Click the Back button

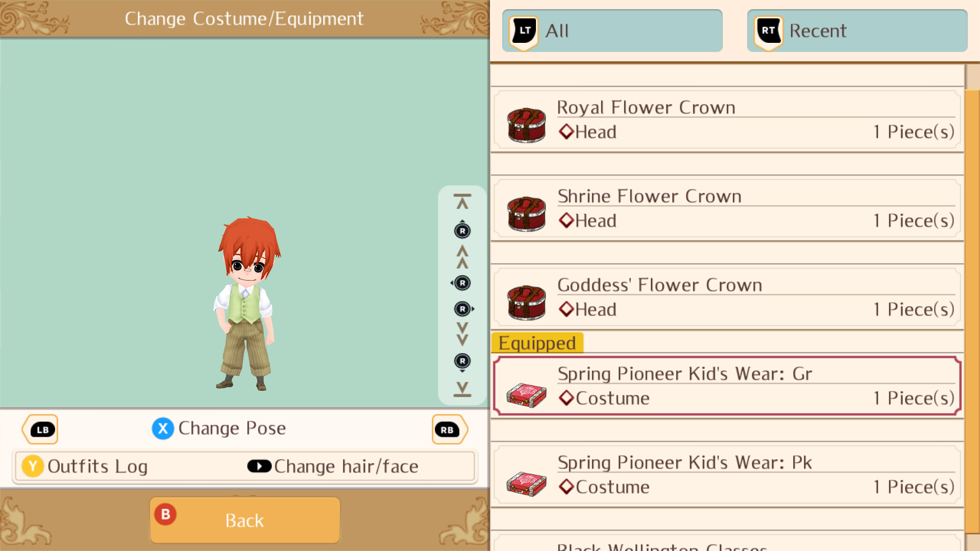244,520
